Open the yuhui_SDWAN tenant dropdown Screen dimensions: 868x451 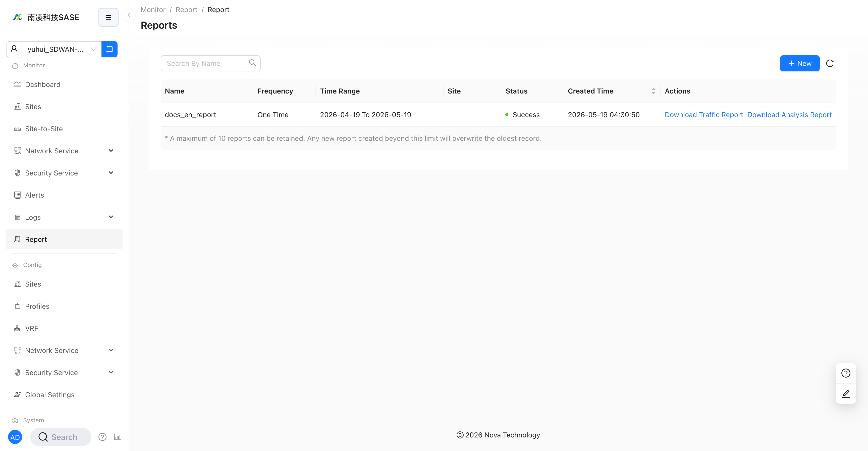tap(62, 49)
